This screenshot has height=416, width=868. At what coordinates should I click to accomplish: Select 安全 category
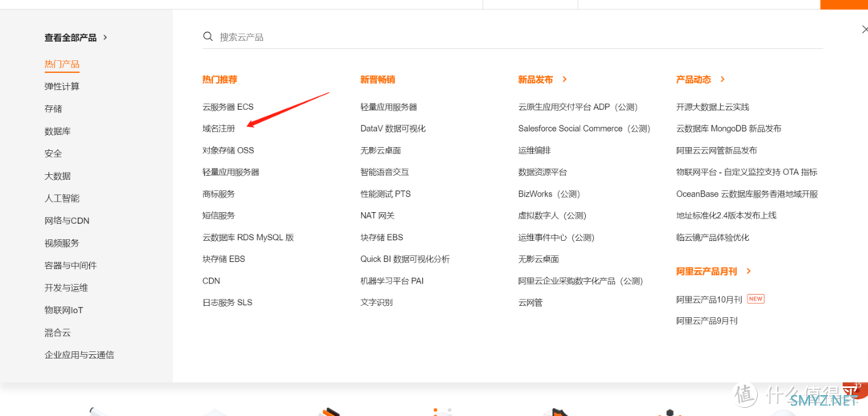click(x=53, y=153)
